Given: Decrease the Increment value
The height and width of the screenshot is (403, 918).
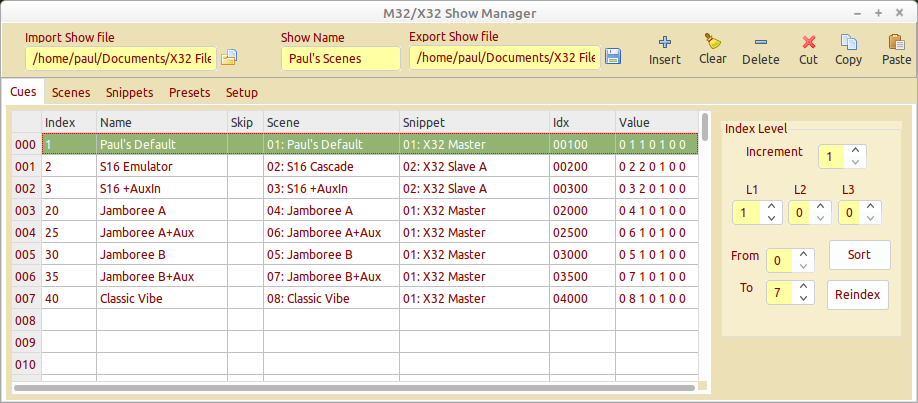Looking at the screenshot, I should [x=855, y=162].
